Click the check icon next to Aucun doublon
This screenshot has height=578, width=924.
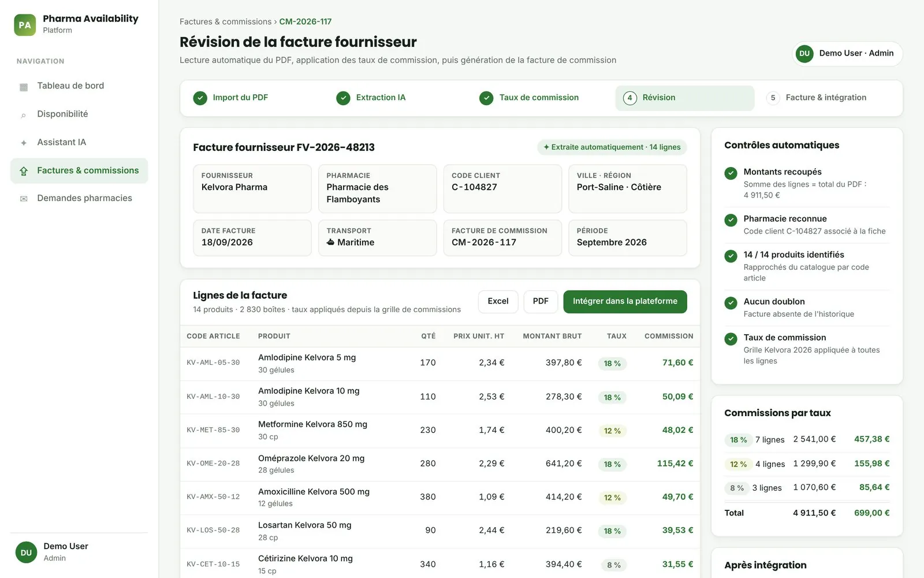(731, 302)
